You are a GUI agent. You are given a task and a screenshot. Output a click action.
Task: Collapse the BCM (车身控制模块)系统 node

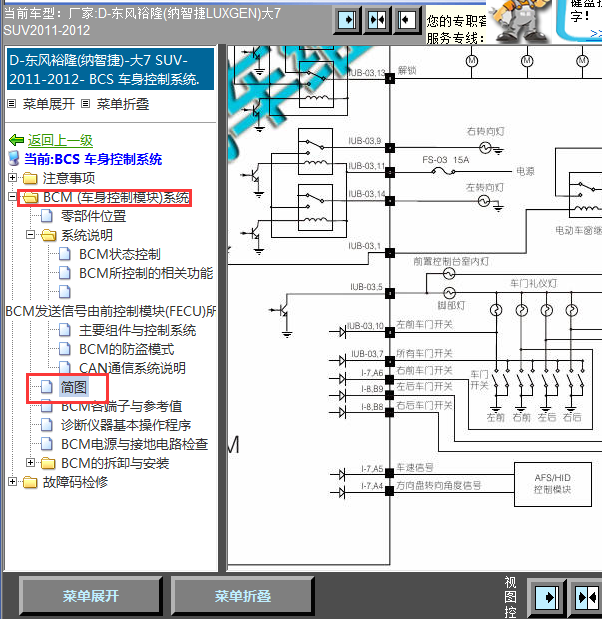tap(12, 196)
